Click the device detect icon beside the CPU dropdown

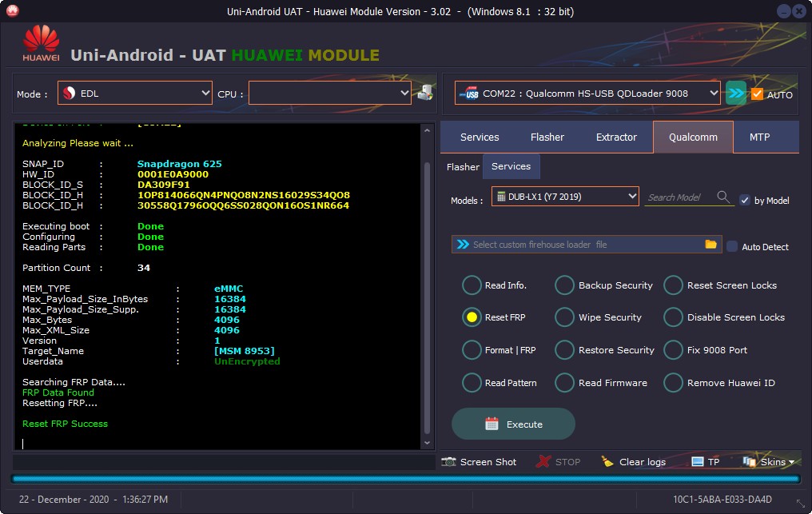click(x=425, y=93)
